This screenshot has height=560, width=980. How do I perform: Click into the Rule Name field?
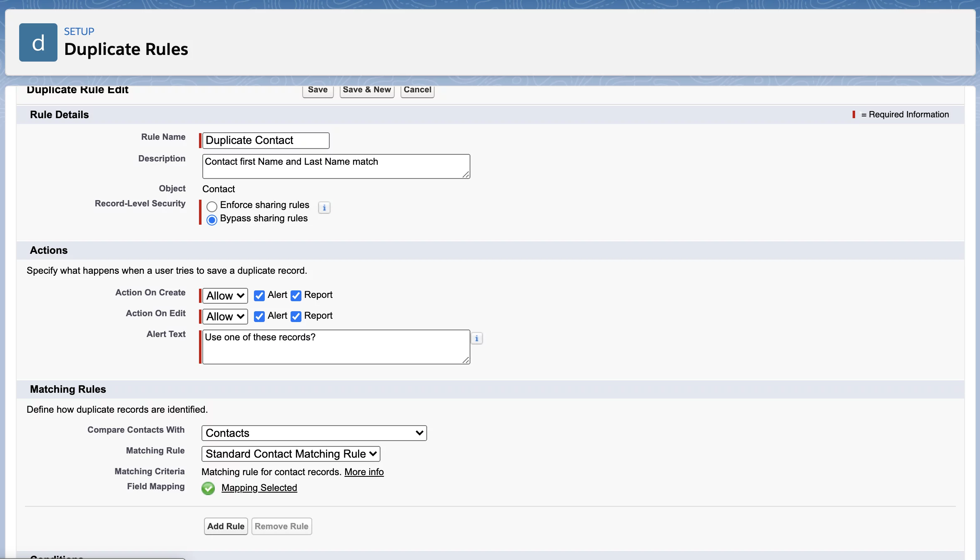coord(265,140)
